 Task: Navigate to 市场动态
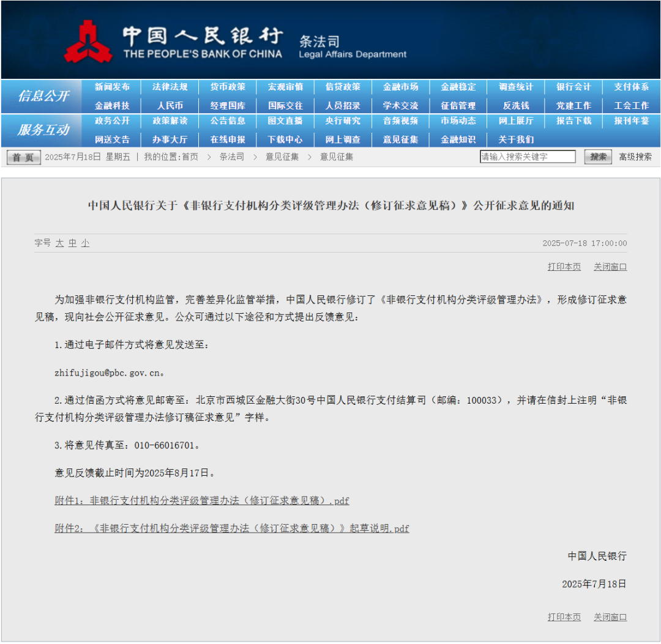(x=458, y=121)
